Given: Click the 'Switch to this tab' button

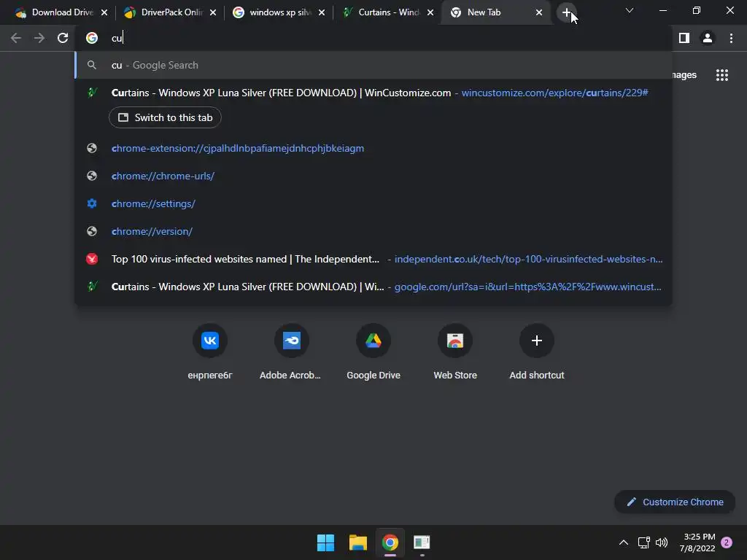Looking at the screenshot, I should 165,117.
